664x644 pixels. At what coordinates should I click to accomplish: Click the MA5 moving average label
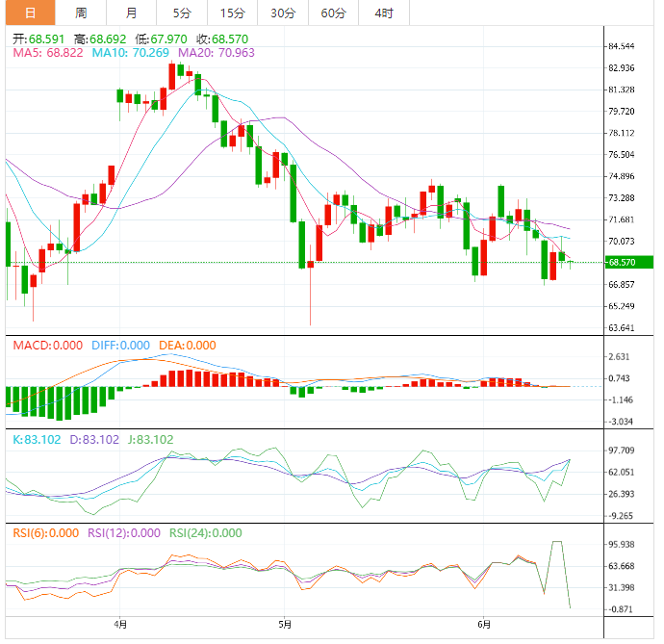coord(48,52)
